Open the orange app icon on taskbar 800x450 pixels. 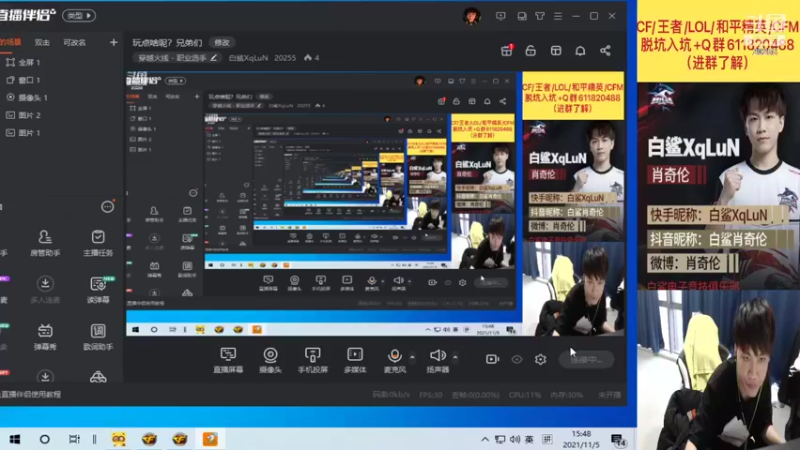210,439
